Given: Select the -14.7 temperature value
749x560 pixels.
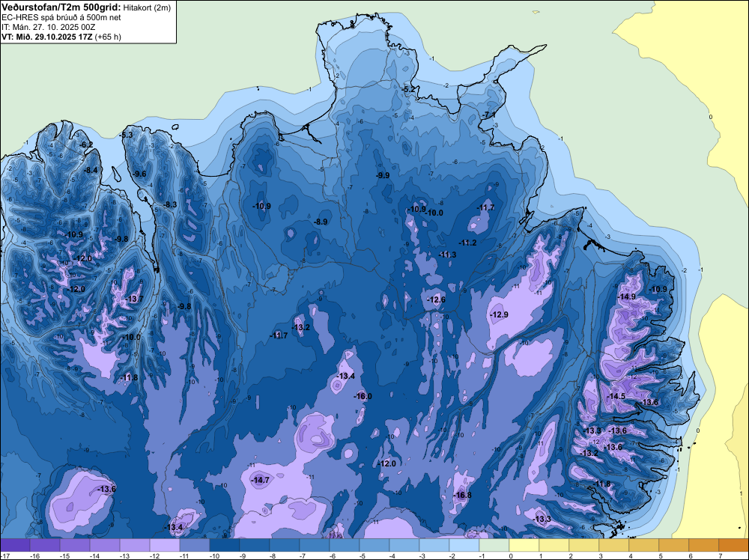Looking at the screenshot, I should [x=261, y=481].
